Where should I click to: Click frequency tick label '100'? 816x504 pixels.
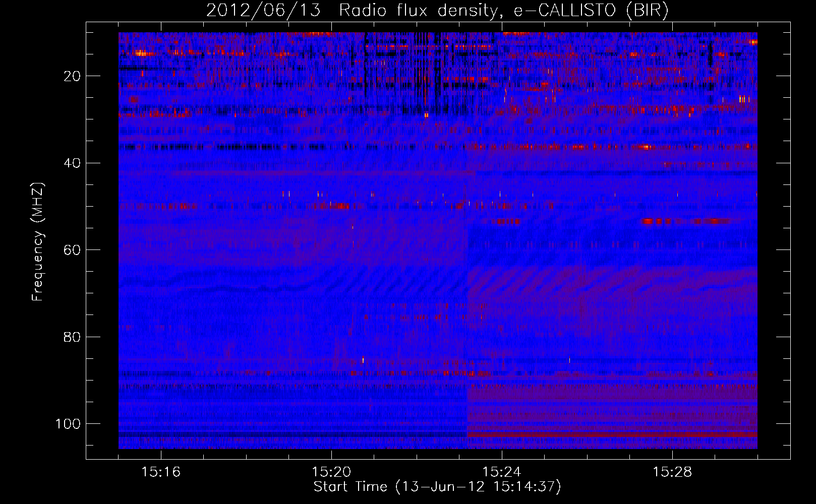click(68, 424)
